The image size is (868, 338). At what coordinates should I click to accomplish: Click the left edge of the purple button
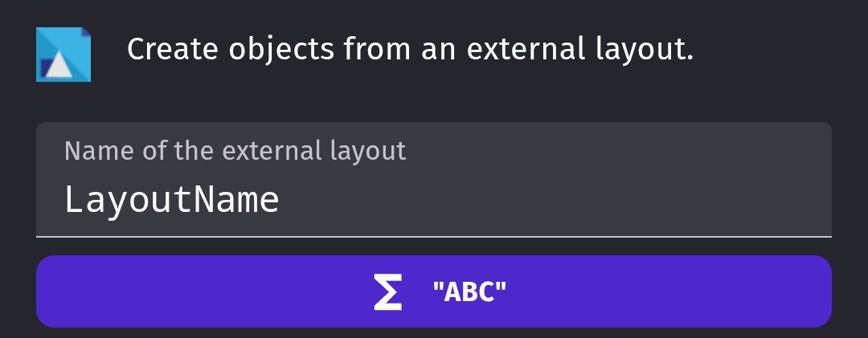point(44,291)
